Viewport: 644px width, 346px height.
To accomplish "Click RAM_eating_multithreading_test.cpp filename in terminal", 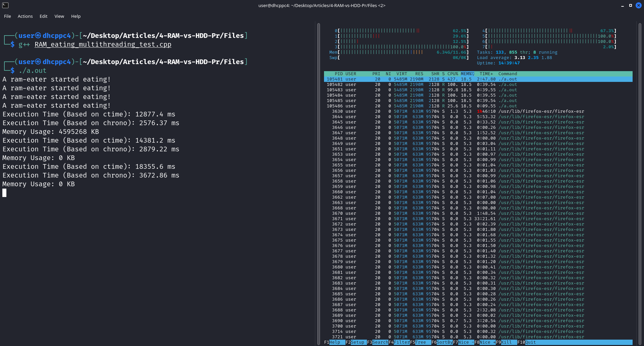I will 103,44.
